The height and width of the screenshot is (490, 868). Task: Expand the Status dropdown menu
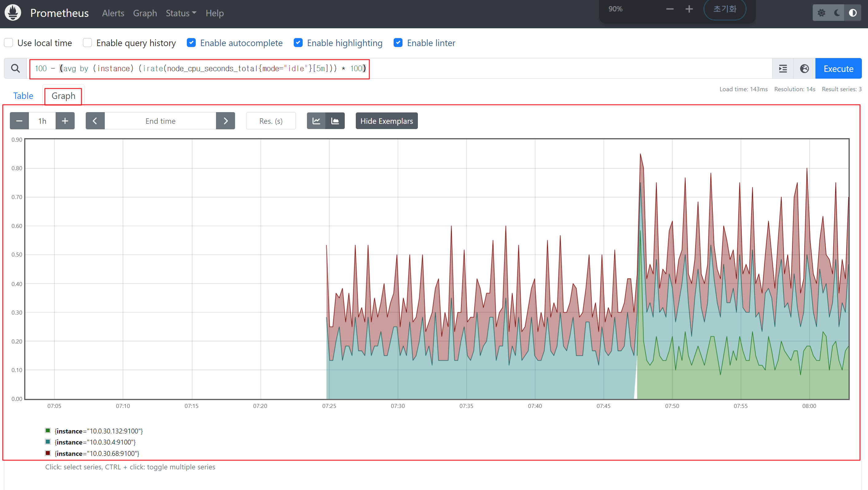click(x=181, y=13)
